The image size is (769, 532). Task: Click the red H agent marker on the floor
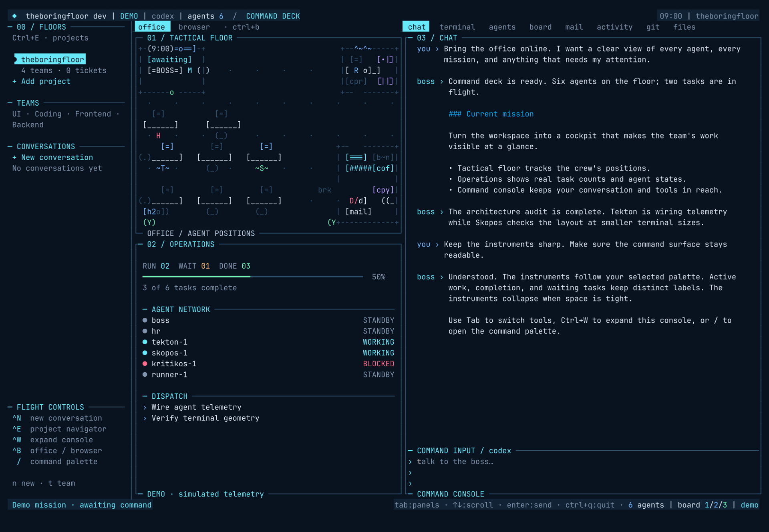[158, 136]
